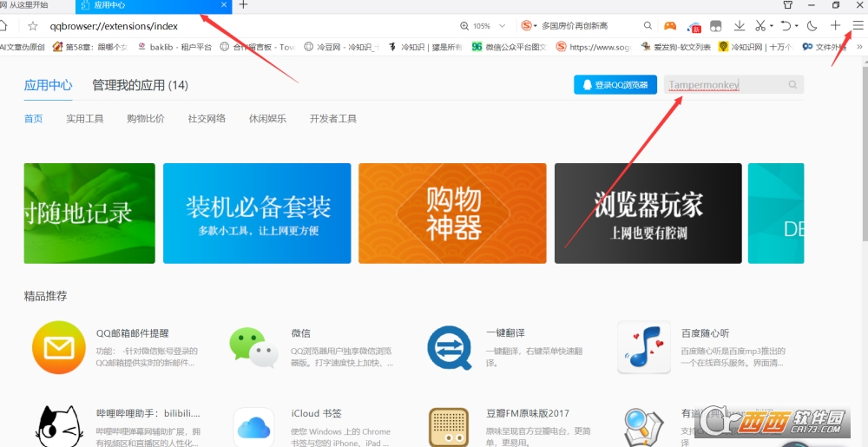Open the 微信 title link
Viewport: 868px width, 447px height.
[x=300, y=333]
